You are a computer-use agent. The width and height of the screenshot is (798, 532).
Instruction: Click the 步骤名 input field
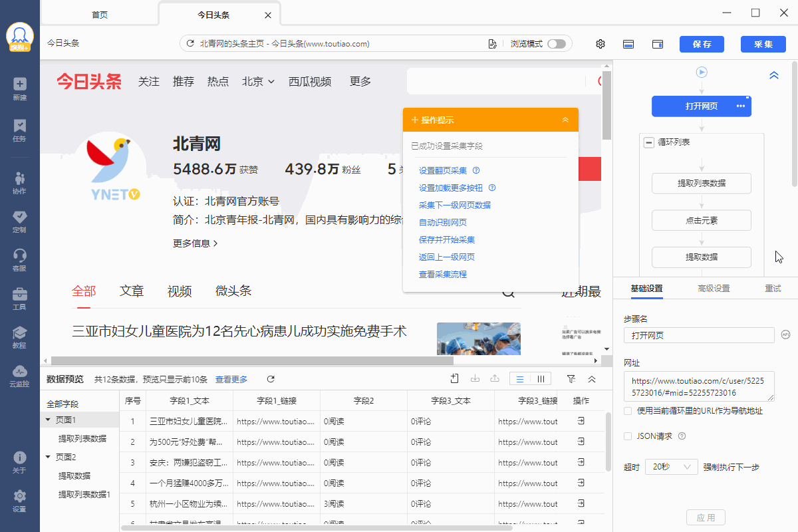pos(699,334)
